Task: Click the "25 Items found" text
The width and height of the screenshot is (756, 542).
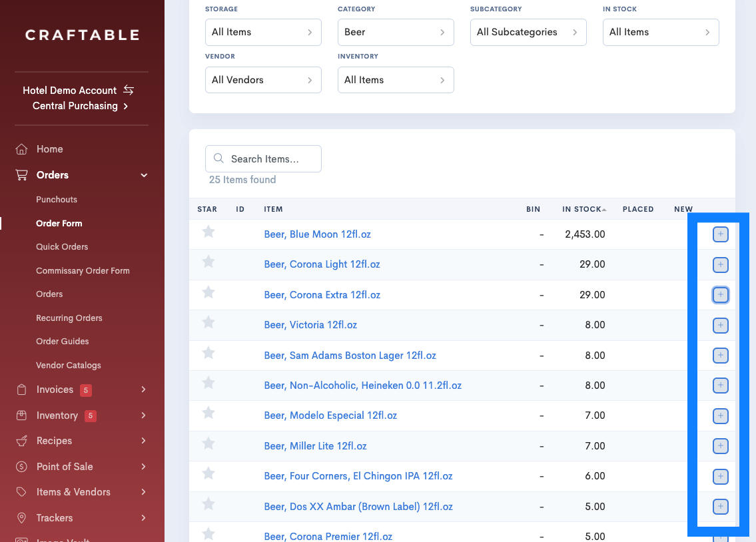Action: 242,180
